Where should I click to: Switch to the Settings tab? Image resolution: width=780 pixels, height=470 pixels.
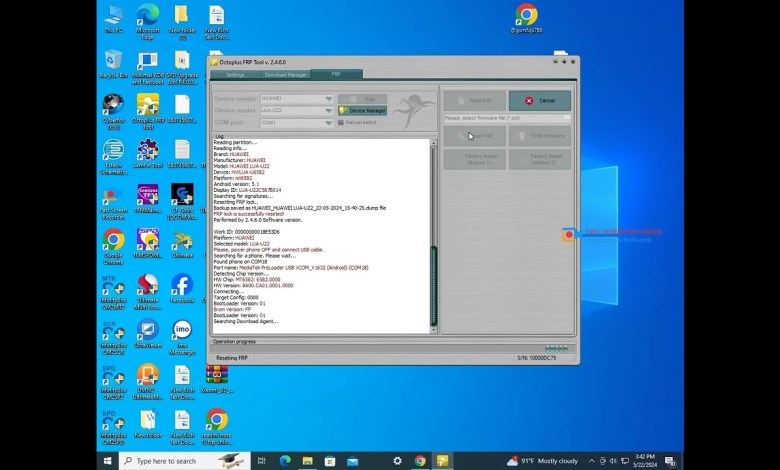[235, 75]
